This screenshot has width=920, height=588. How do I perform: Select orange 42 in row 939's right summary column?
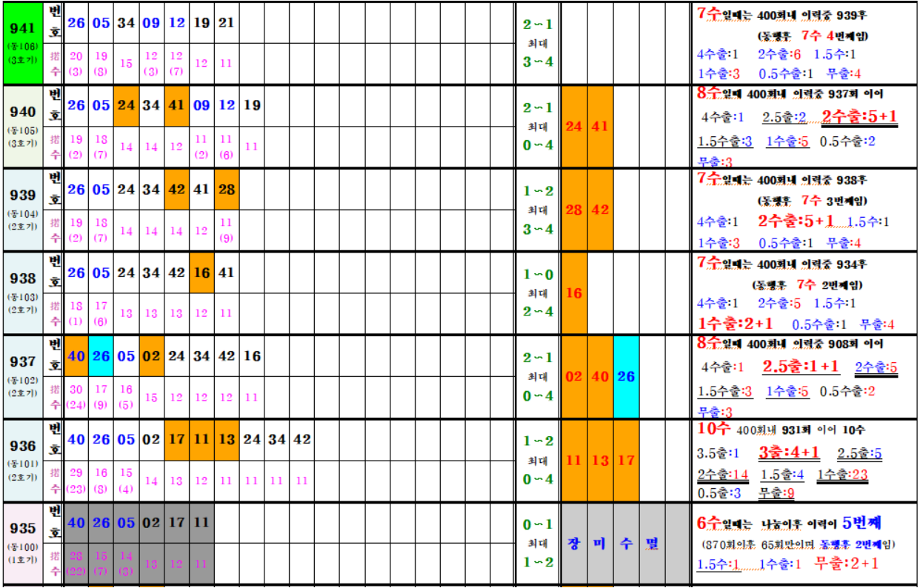click(x=600, y=210)
